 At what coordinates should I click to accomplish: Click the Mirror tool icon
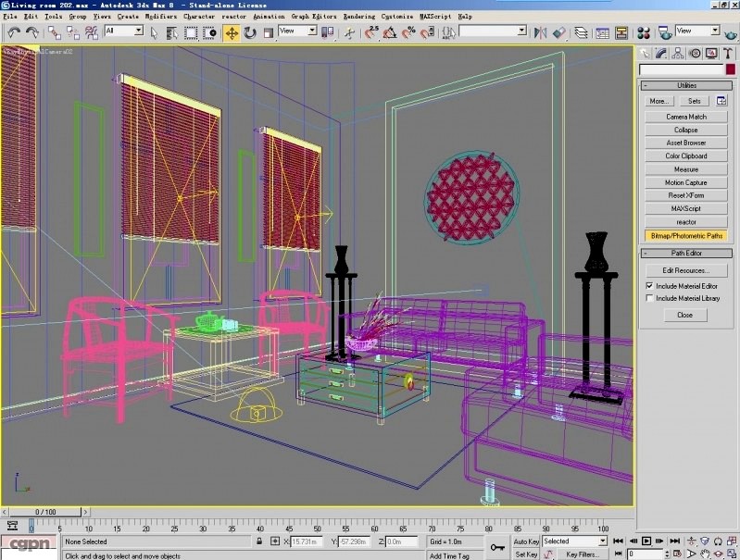[x=540, y=32]
